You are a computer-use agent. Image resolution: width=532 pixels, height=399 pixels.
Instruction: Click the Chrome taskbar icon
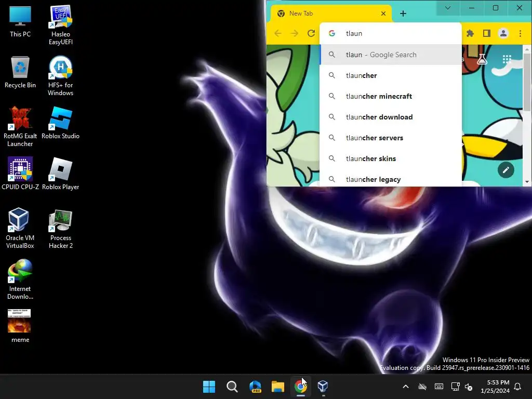(300, 387)
